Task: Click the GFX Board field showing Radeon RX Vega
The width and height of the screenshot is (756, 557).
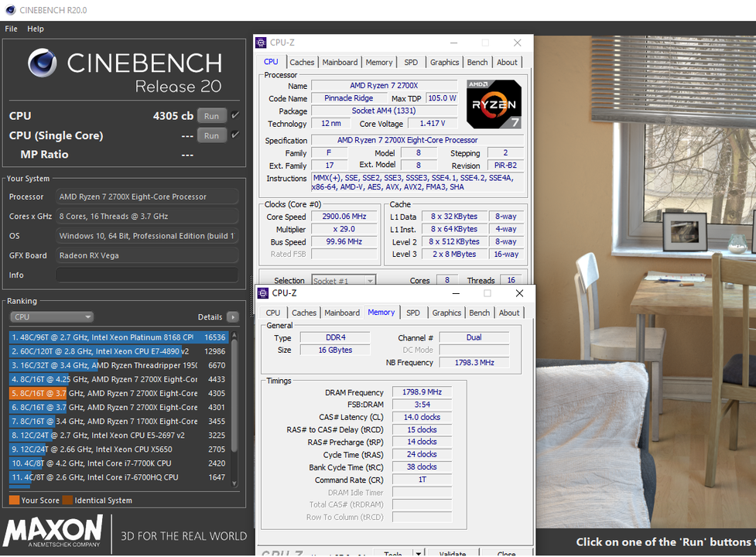Action: (147, 255)
